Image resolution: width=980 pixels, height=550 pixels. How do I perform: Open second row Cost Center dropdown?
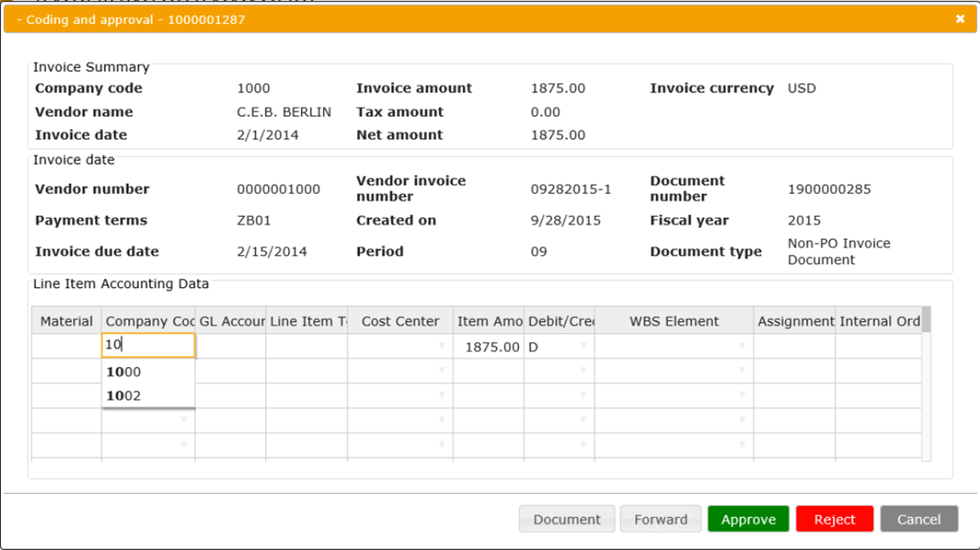tap(442, 371)
